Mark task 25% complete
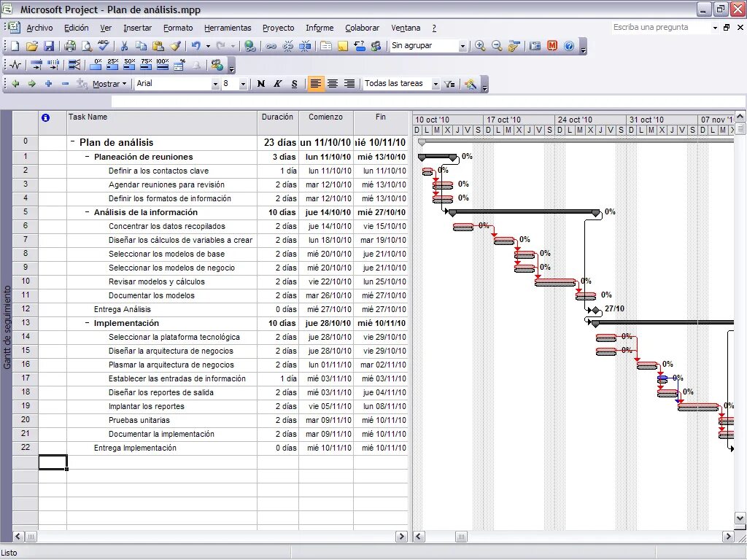The height and width of the screenshot is (560, 747). click(x=113, y=65)
